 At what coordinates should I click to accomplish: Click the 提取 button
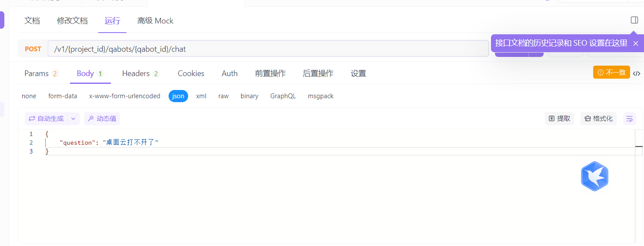click(560, 119)
